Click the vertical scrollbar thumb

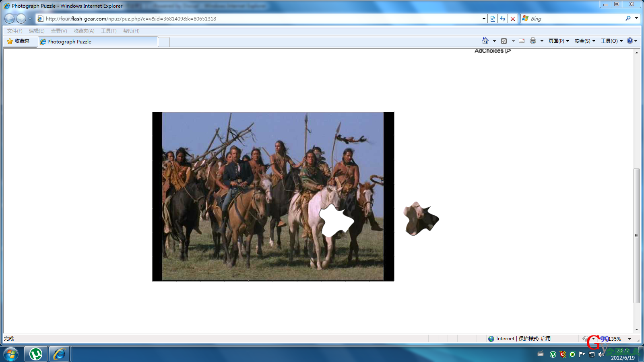coord(636,235)
